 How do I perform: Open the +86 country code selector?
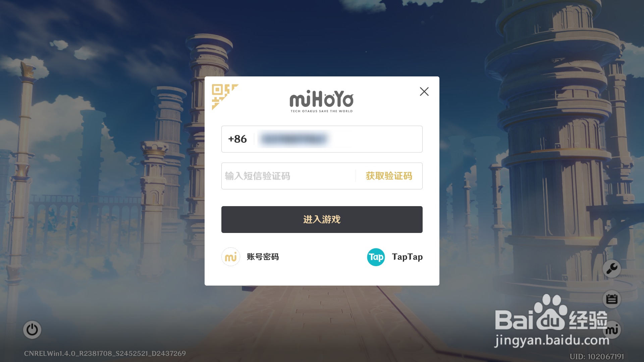coord(237,139)
